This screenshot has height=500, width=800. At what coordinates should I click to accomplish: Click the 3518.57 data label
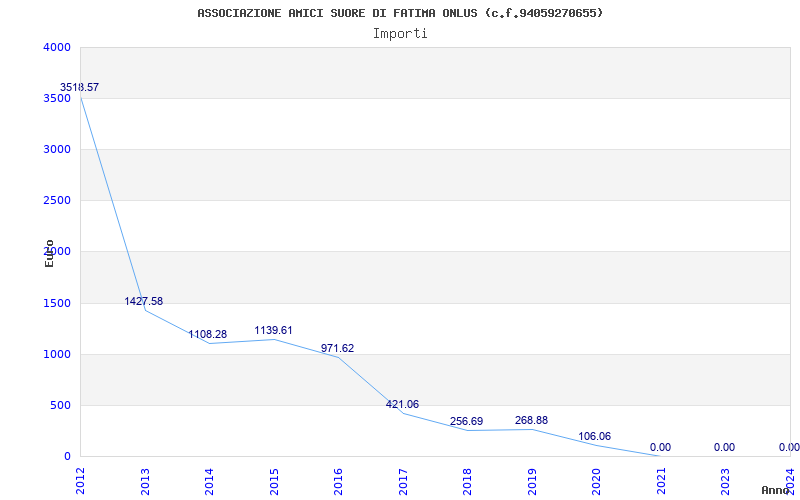coord(79,87)
